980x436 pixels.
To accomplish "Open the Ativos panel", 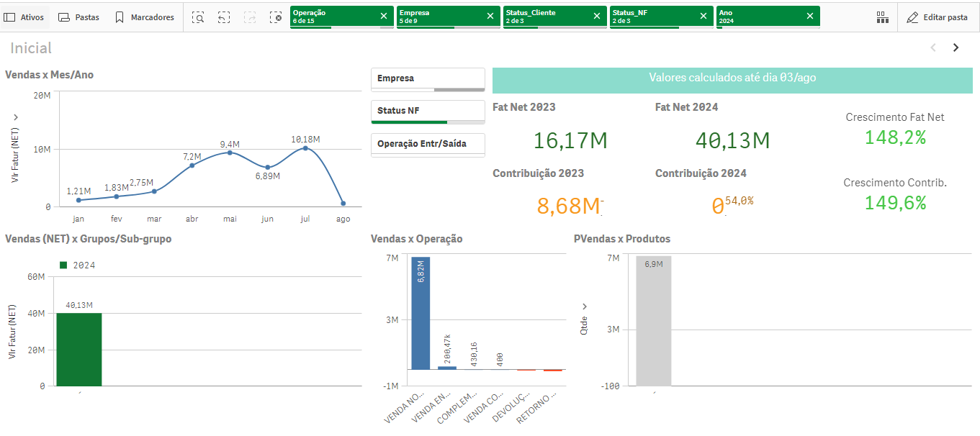I will pyautogui.click(x=25, y=17).
